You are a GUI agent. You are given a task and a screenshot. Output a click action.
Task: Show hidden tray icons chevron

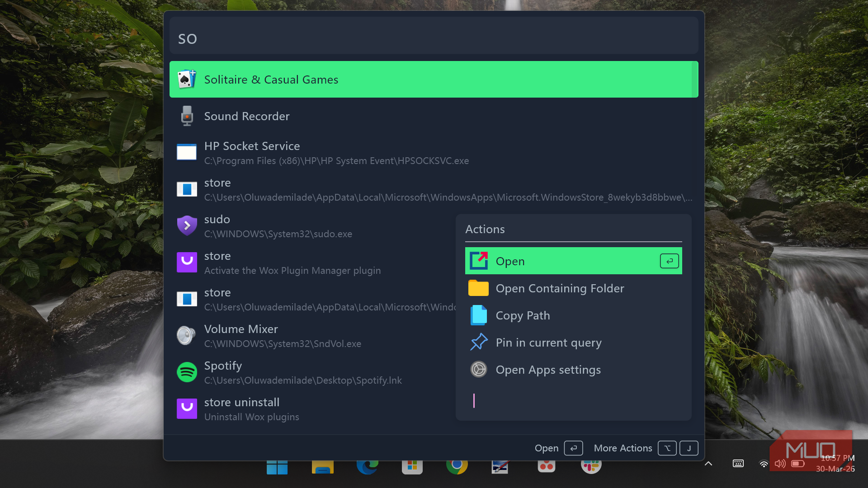(708, 464)
